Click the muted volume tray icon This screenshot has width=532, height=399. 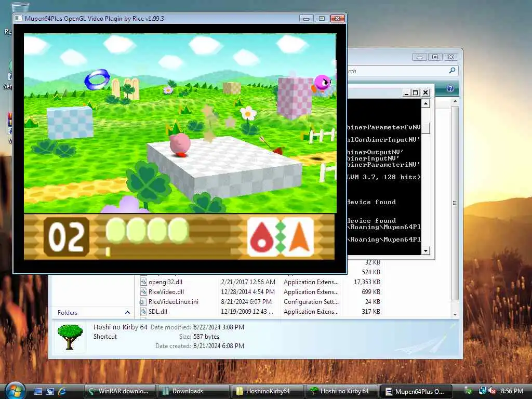(x=492, y=391)
